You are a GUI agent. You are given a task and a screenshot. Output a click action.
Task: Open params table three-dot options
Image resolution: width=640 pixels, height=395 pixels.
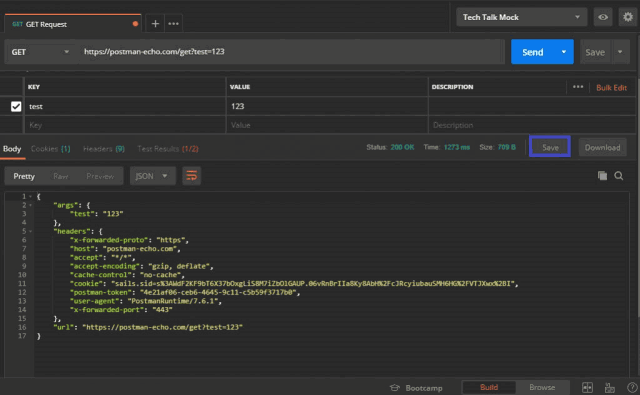click(x=578, y=87)
